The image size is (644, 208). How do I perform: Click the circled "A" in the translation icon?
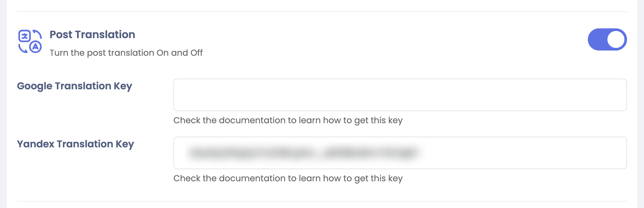pos(36,47)
